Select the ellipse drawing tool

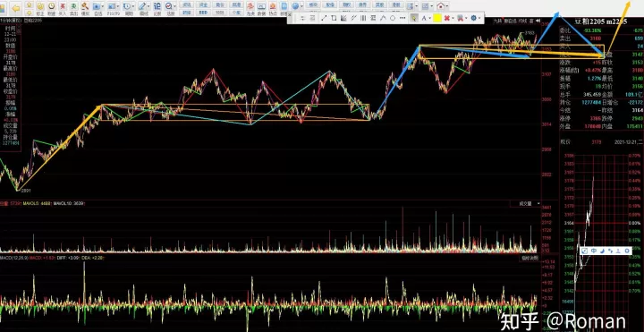click(x=393, y=18)
